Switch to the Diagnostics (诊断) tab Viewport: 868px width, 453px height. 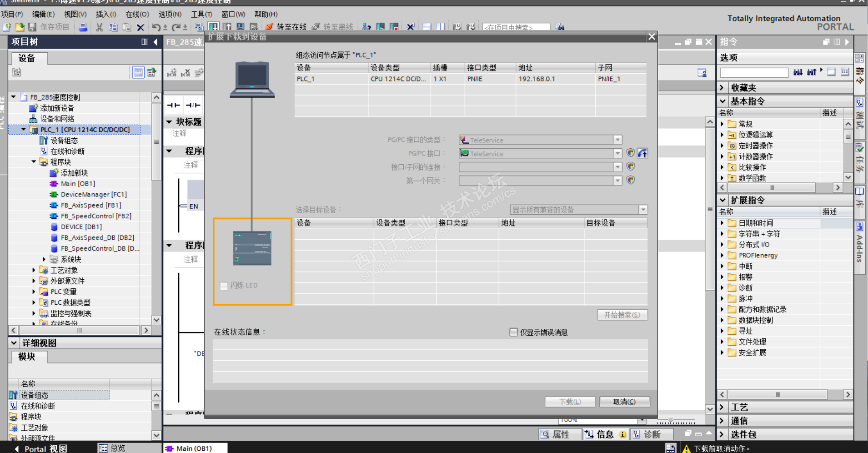click(652, 434)
